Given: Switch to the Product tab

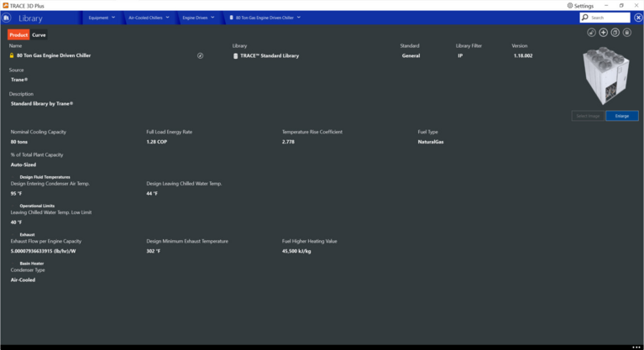Looking at the screenshot, I should 18,35.
